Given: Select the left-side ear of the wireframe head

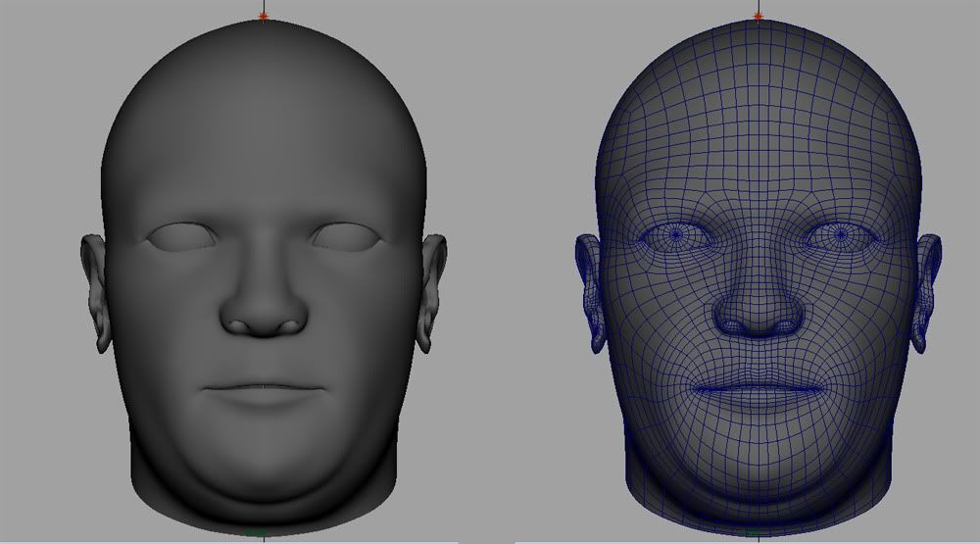Looking at the screenshot, I should point(590,291).
